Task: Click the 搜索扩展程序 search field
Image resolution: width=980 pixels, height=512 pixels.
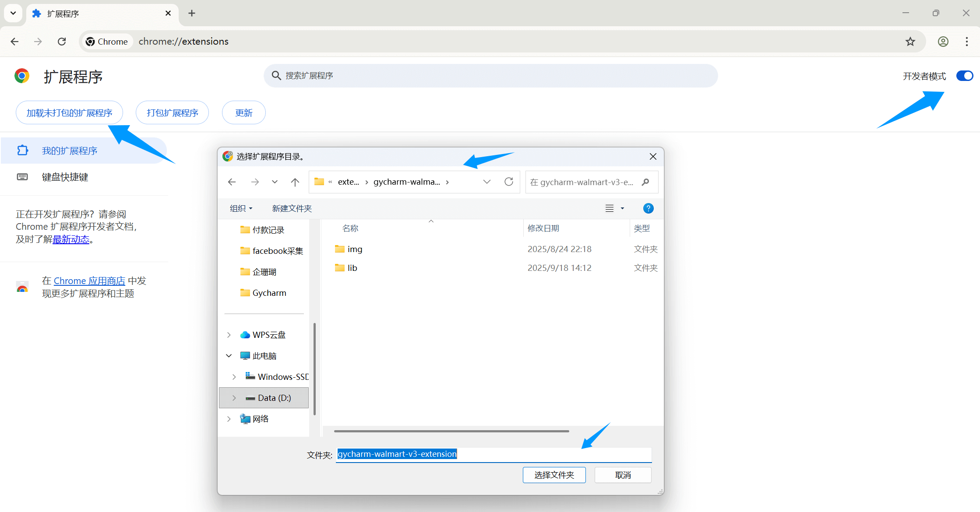Action: coord(490,76)
